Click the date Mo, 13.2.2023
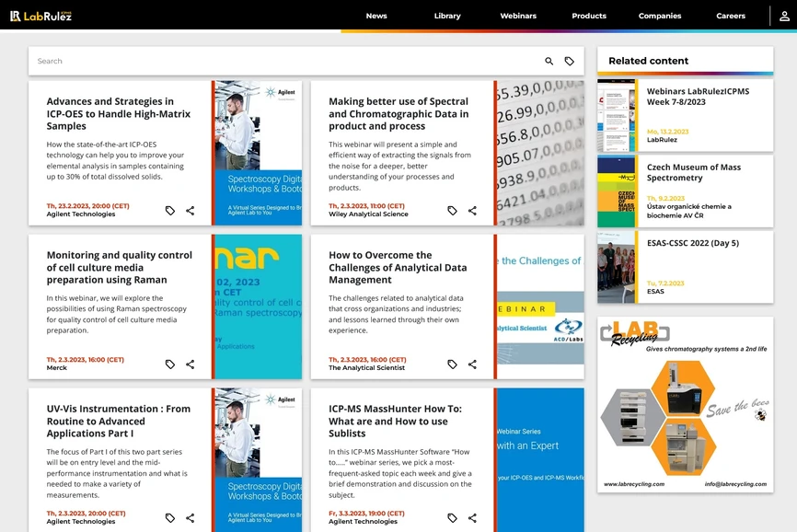Viewport: 797px width, 532px height. pos(667,132)
